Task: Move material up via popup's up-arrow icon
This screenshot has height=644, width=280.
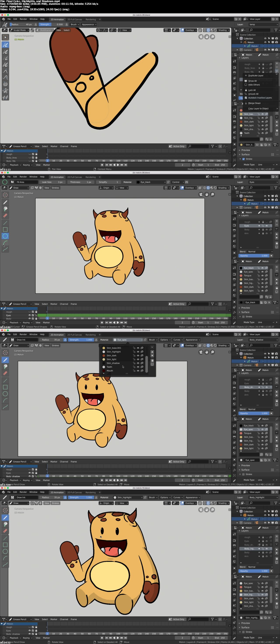Action: 152,352
